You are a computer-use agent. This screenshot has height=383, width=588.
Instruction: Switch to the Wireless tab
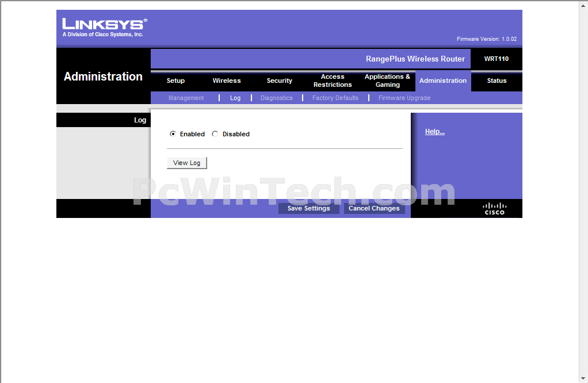[x=227, y=81]
